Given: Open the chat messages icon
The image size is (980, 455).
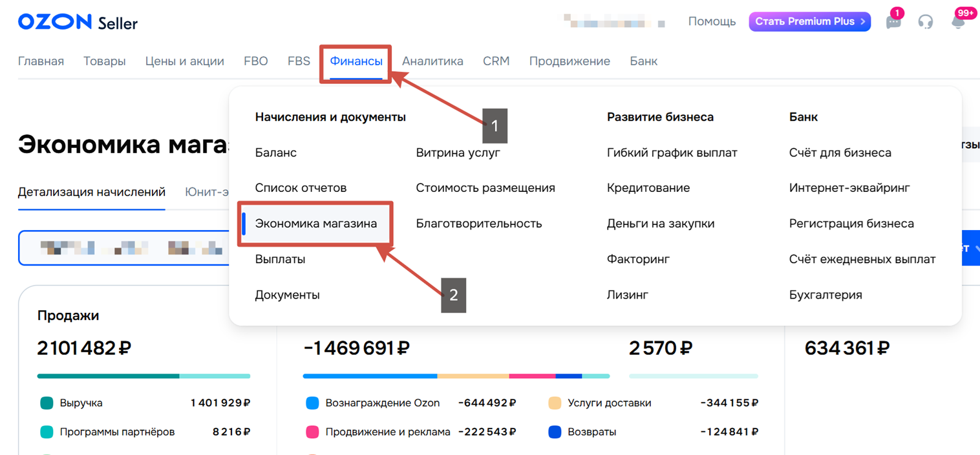Looking at the screenshot, I should pos(893,22).
